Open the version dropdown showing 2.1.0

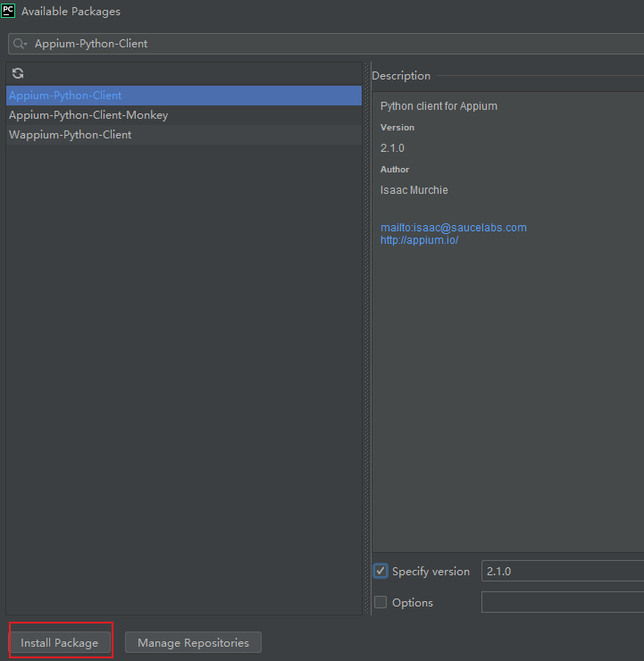pos(563,571)
